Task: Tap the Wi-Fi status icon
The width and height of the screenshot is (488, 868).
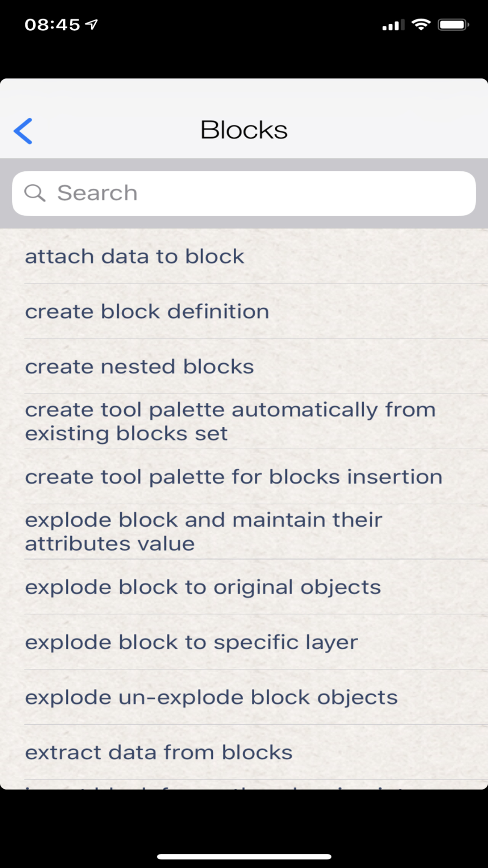Action: click(x=421, y=24)
